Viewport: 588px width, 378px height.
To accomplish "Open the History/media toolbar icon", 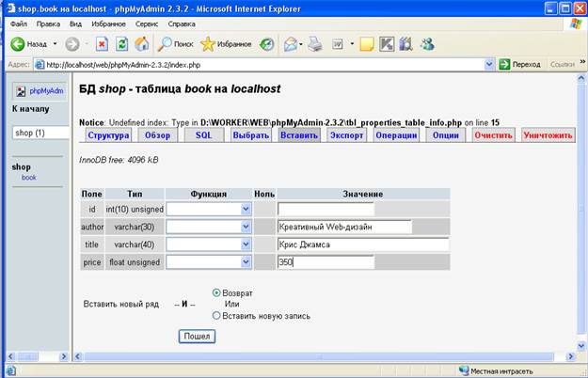I will coord(267,44).
